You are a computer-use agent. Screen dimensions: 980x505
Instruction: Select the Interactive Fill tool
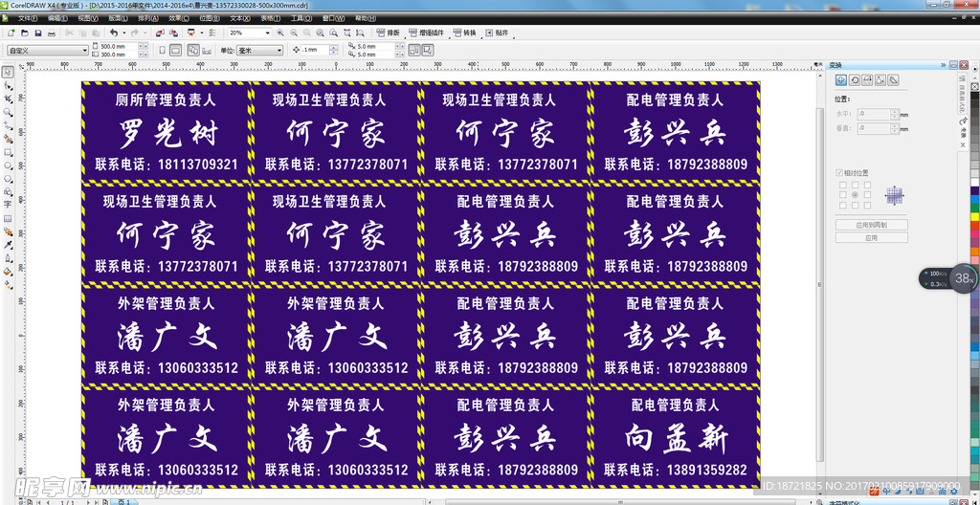point(8,284)
